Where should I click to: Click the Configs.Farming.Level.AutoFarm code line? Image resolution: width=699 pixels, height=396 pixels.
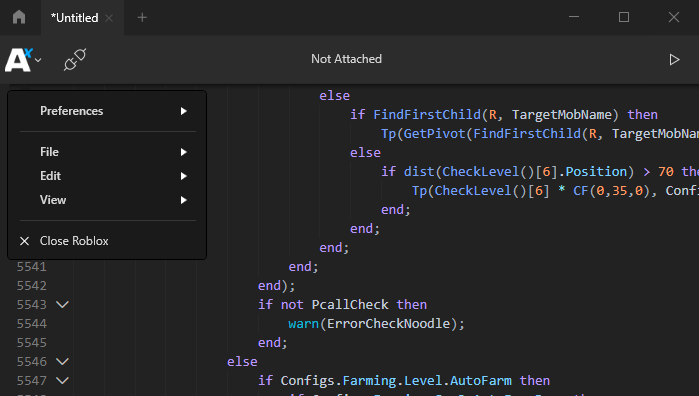pyautogui.click(x=404, y=380)
